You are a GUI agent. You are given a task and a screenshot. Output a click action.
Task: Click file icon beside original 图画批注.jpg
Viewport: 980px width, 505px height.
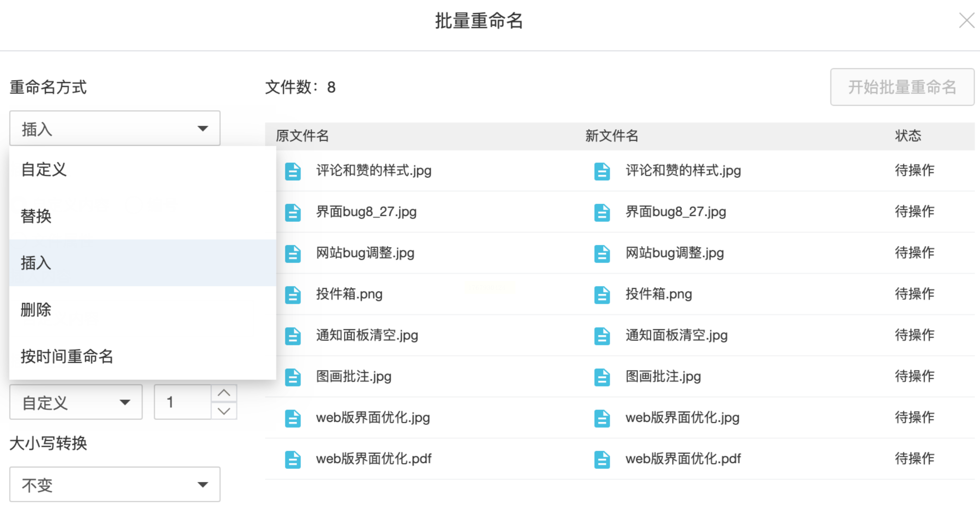(293, 377)
